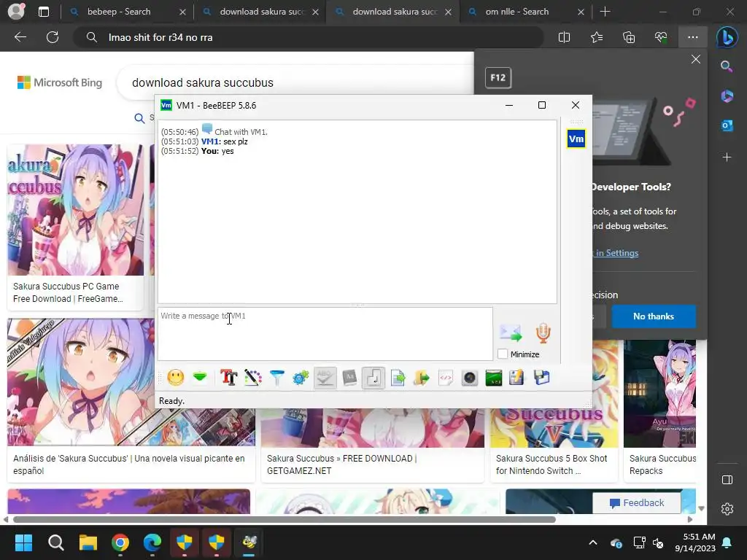Screen dimensions: 747x560
Task: Focus the 'Write a message to VM1' box
Action: 325,333
